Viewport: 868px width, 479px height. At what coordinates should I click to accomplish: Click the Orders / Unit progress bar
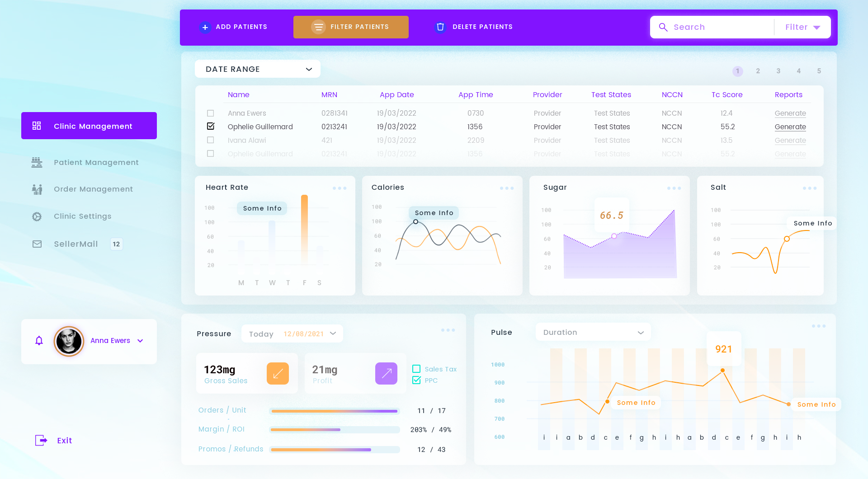pyautogui.click(x=335, y=411)
